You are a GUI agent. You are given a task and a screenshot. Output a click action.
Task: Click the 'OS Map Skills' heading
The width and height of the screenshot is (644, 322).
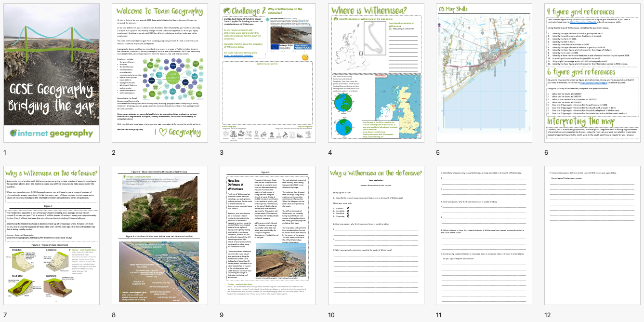[453, 8]
